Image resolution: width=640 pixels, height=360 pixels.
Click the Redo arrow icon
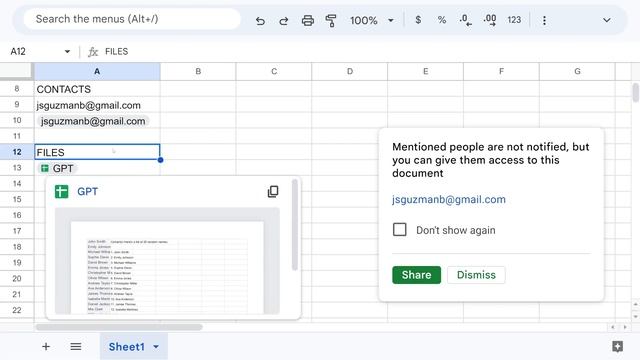[x=284, y=20]
